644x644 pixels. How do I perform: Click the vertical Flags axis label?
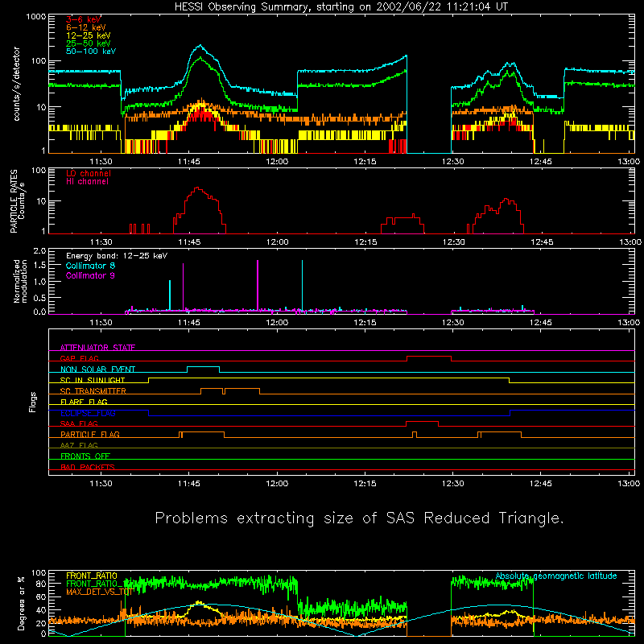33,402
